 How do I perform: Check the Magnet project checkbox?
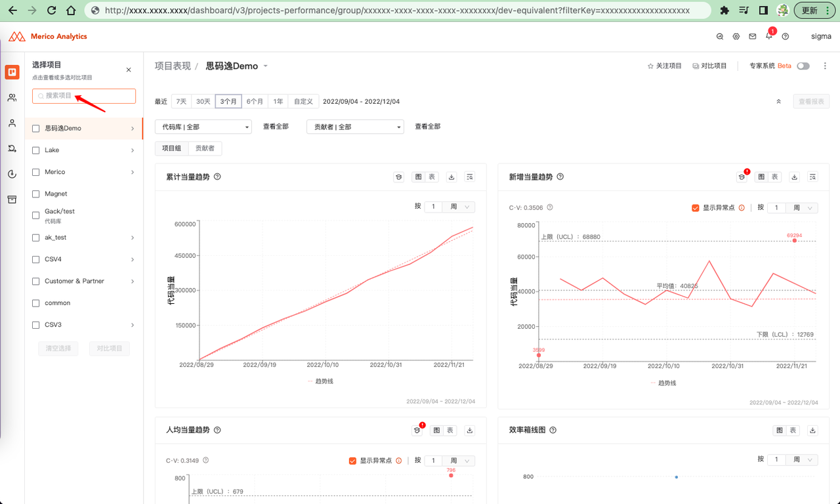tap(36, 194)
